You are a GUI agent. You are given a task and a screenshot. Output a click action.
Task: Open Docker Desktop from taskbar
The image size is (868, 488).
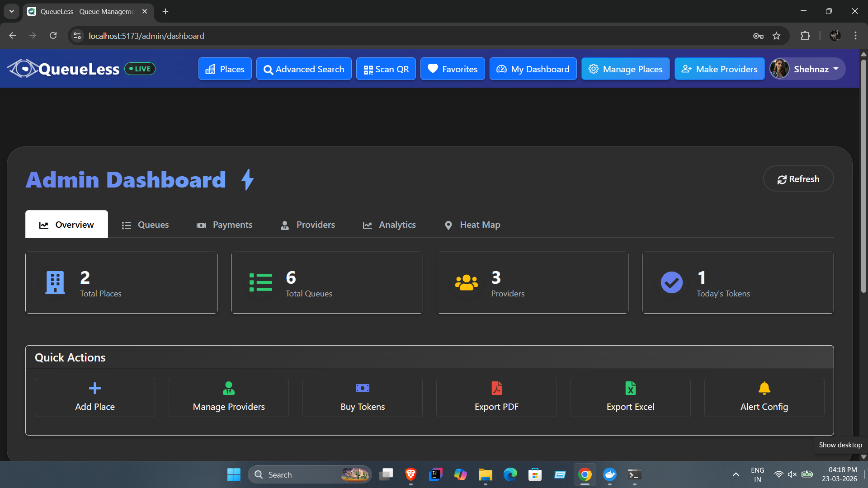click(610, 474)
